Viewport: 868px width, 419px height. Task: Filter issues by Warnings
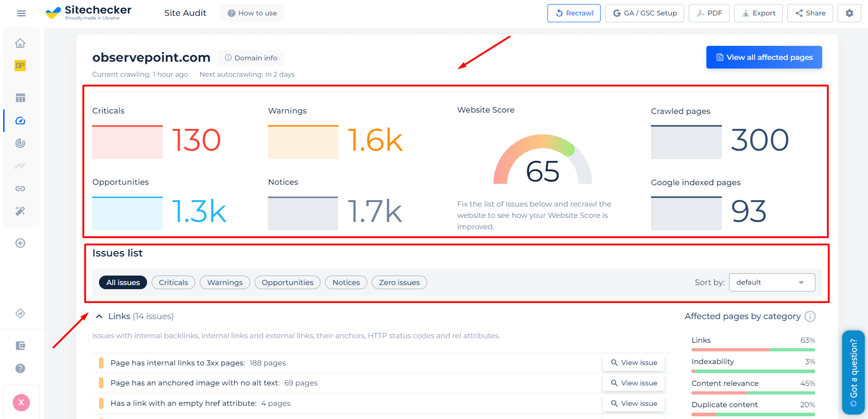tap(225, 282)
